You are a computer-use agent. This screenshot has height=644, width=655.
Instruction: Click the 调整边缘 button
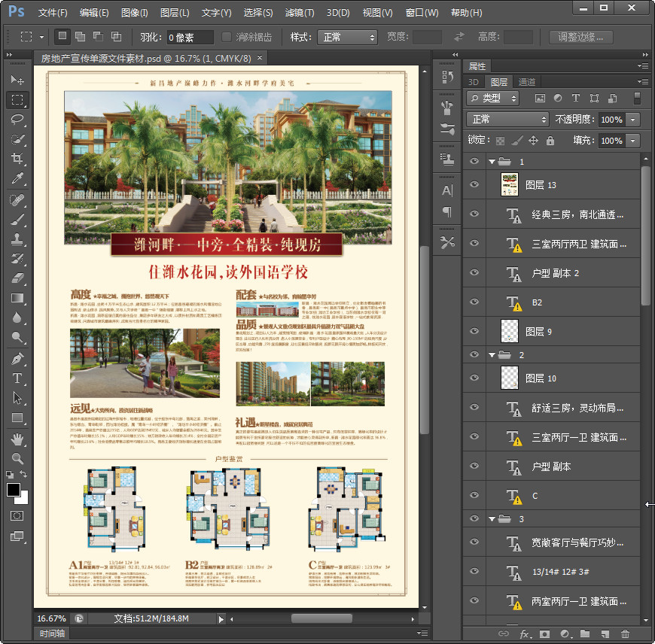tap(580, 37)
